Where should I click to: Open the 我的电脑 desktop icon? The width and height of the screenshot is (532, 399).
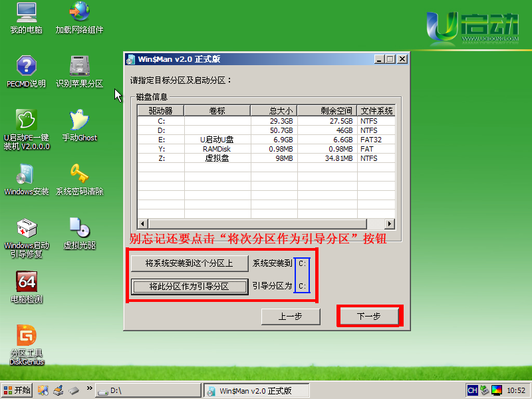coord(27,19)
